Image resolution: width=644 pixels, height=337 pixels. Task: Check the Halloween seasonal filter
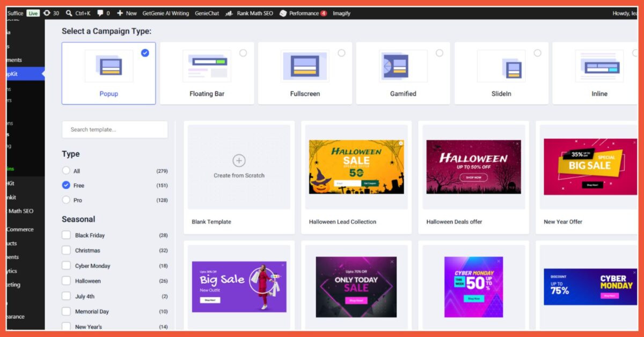pos(66,281)
